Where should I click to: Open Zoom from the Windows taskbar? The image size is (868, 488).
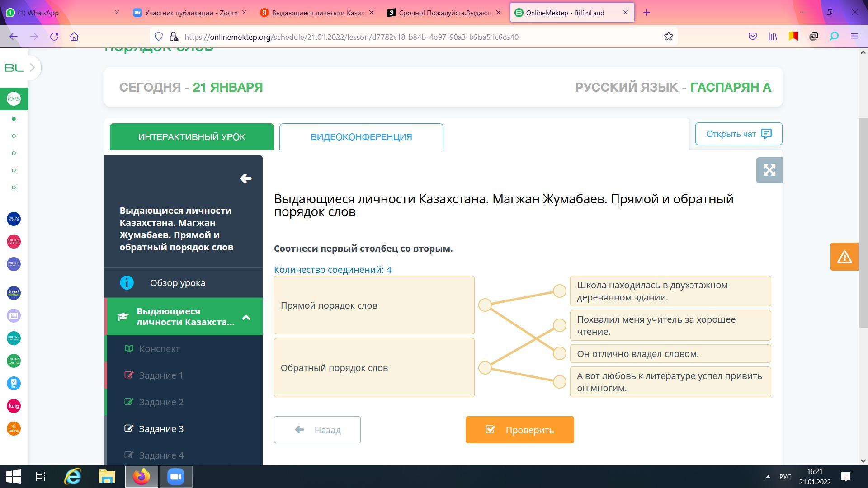pyautogui.click(x=176, y=477)
